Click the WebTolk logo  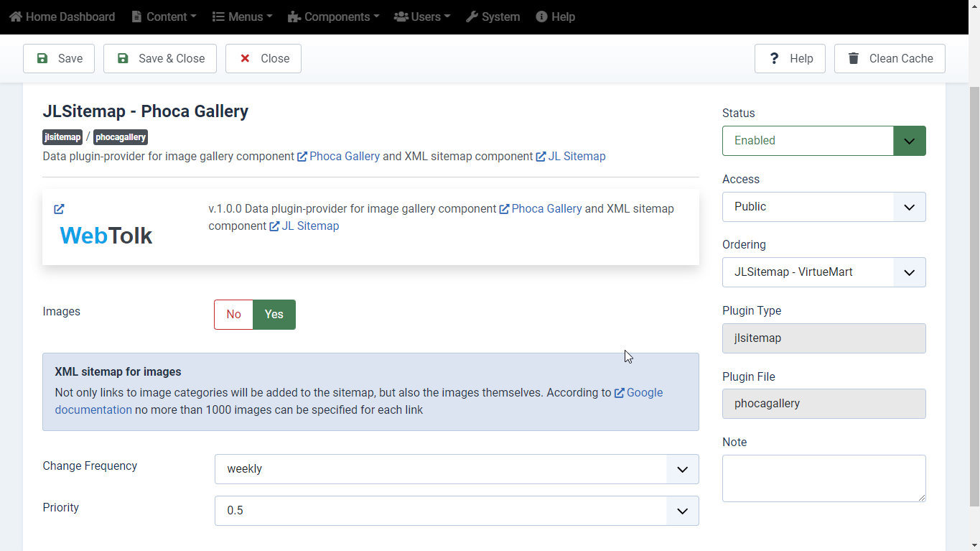[x=106, y=235]
